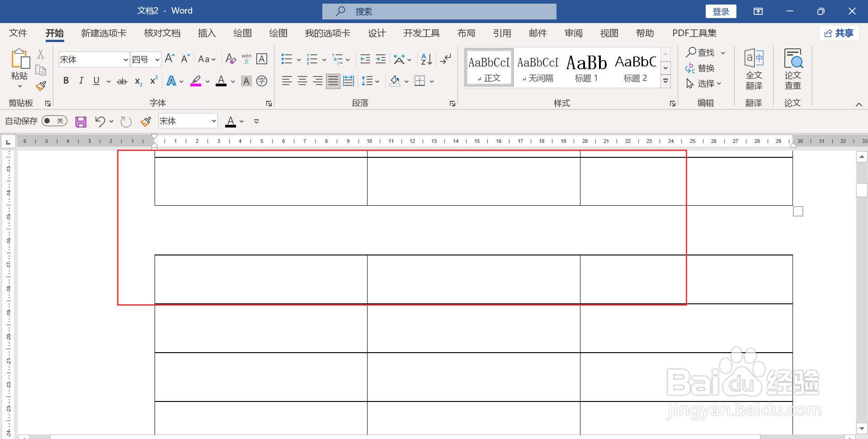Image resolution: width=868 pixels, height=439 pixels.
Task: Open Find (查找) dropdown arrow
Action: click(723, 53)
